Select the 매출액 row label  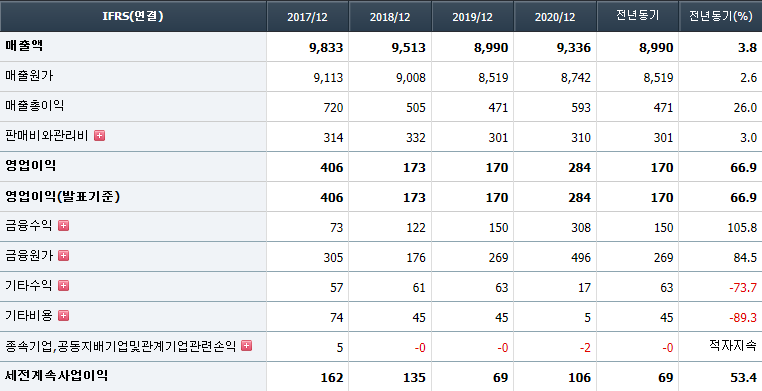coord(24,46)
